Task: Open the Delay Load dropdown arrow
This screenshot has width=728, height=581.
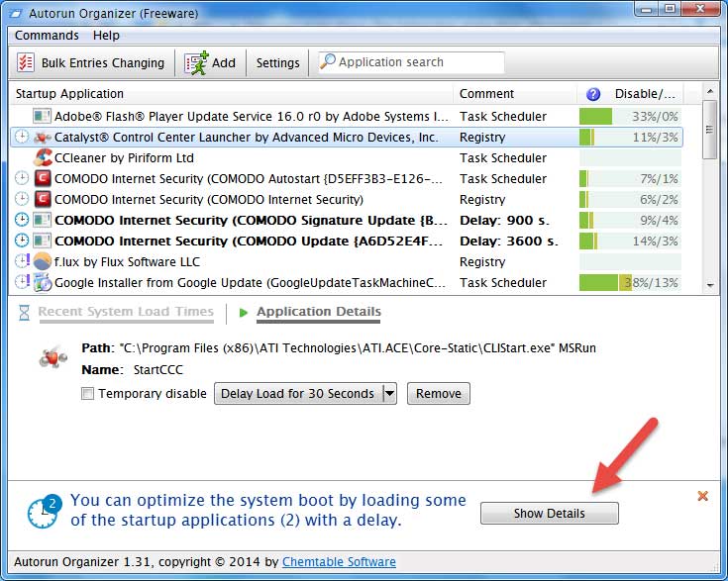Action: (x=390, y=394)
